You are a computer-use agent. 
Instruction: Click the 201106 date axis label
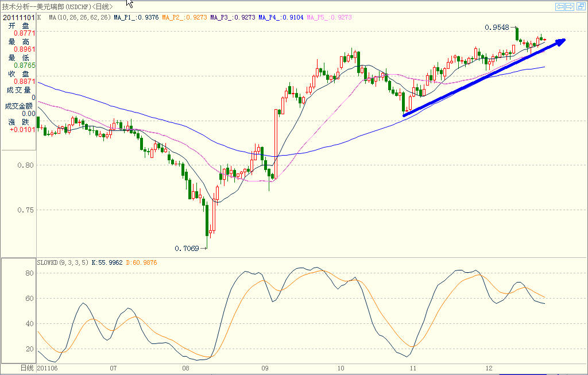[47, 368]
